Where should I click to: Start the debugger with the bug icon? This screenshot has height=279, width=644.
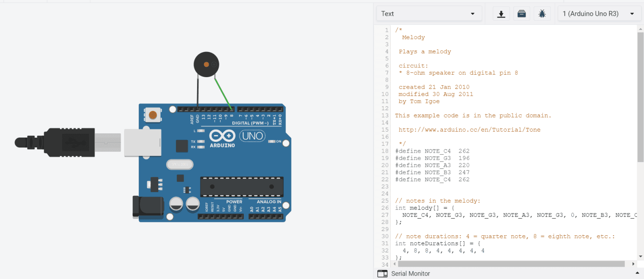pyautogui.click(x=542, y=13)
